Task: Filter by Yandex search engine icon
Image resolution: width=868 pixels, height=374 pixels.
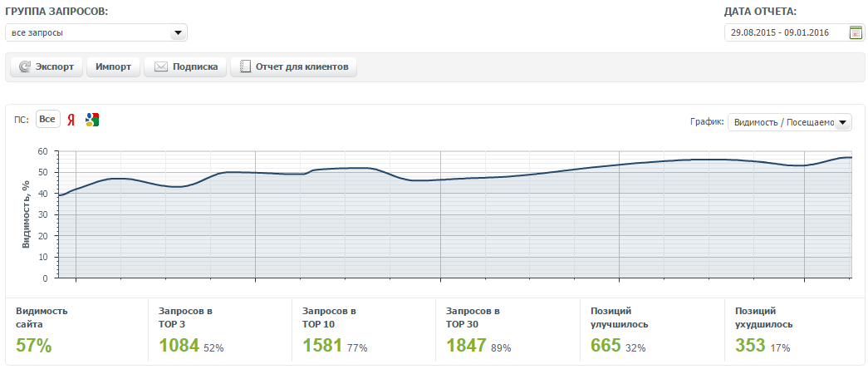Action: tap(71, 119)
